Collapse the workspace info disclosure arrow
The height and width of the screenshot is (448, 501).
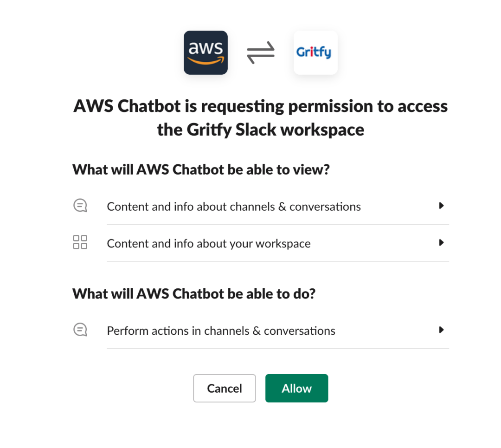(441, 242)
